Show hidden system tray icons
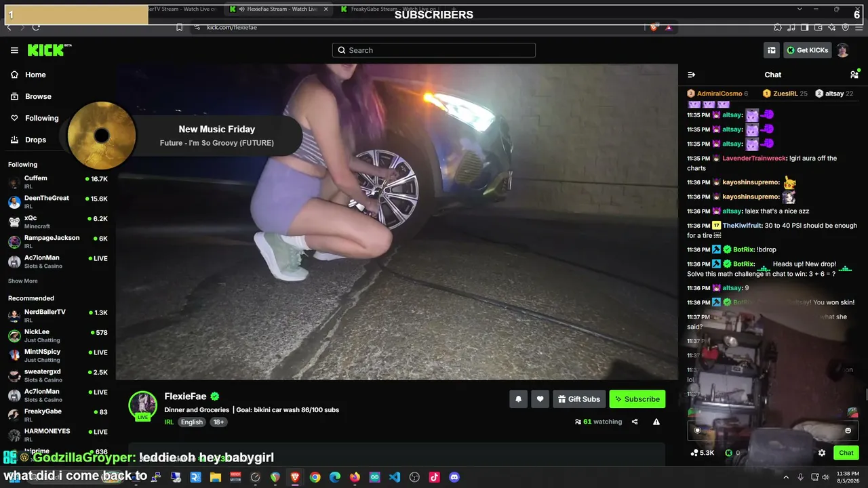The height and width of the screenshot is (488, 868). click(x=786, y=477)
